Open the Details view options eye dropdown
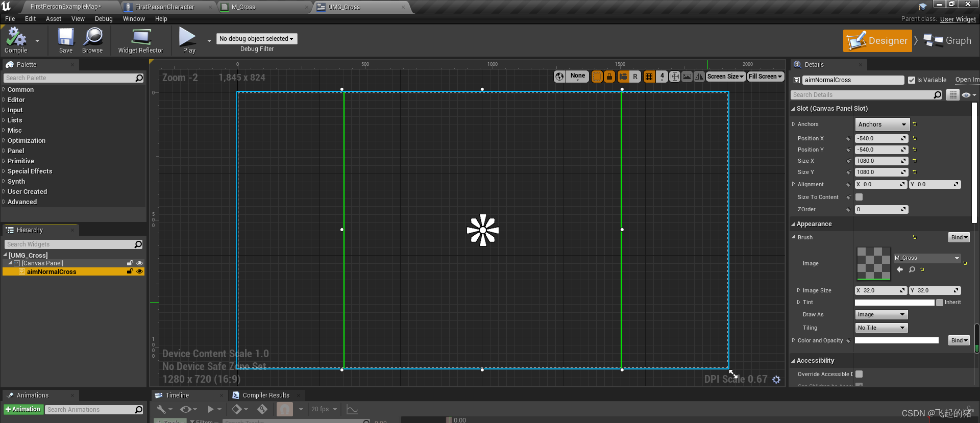The image size is (980, 423). (x=968, y=95)
